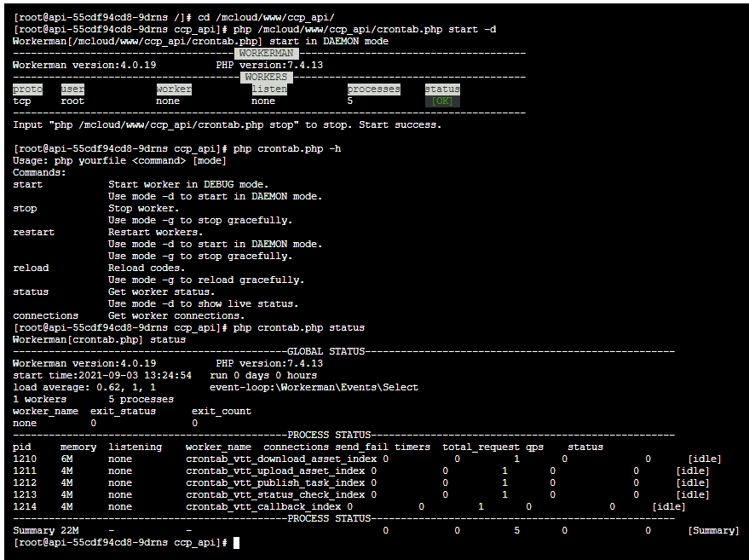Click crontab_vtt_status_check_index worker name
This screenshot has height=560, width=749.
pos(275,494)
